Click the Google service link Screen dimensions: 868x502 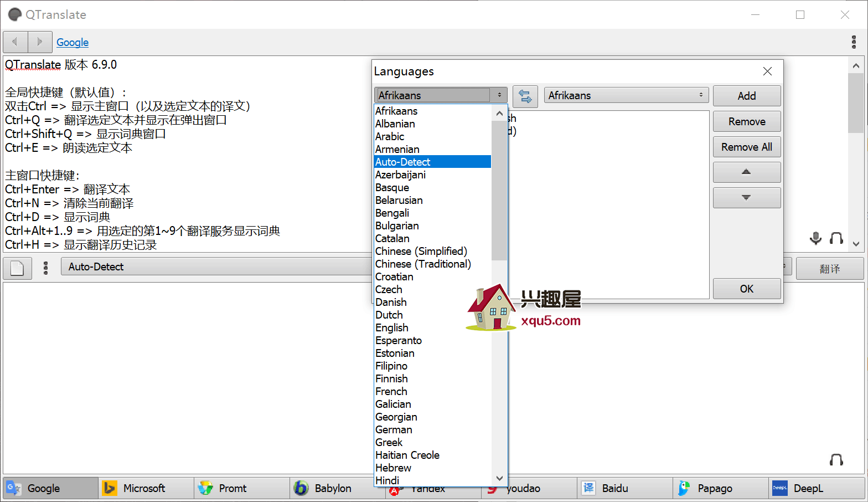[x=73, y=42]
